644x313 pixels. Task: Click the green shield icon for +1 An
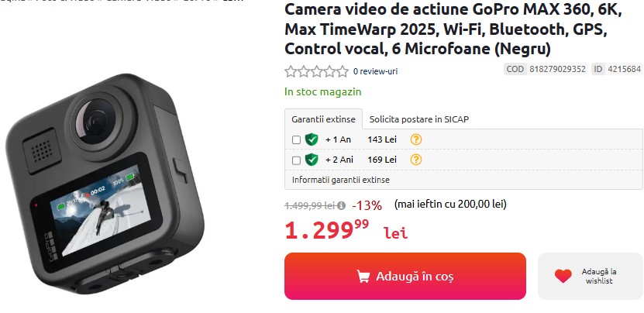[312, 139]
